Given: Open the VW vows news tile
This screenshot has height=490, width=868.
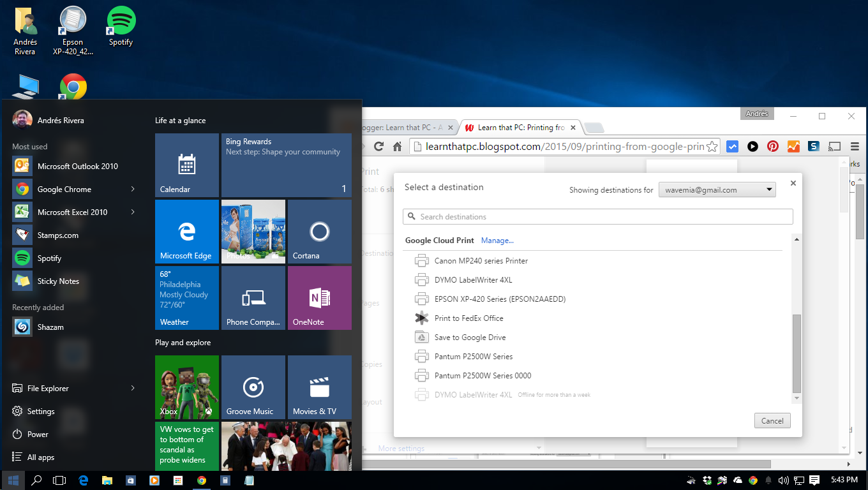Looking at the screenshot, I should tap(187, 447).
